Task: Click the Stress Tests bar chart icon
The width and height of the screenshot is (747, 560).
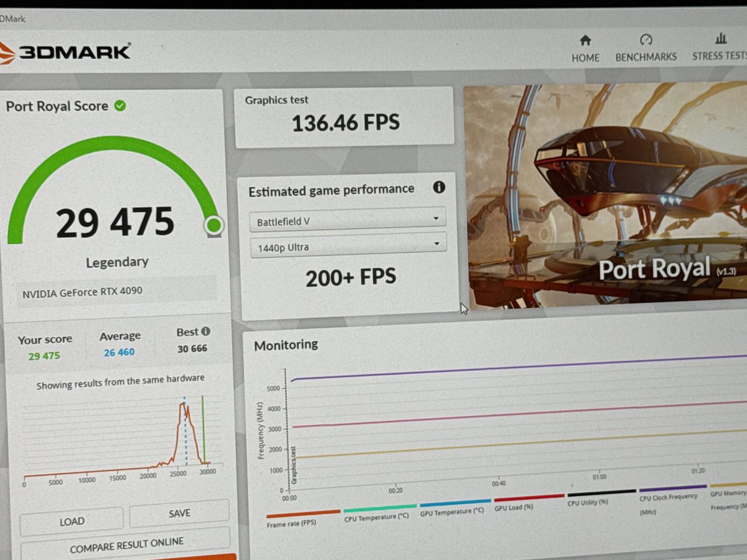Action: [x=721, y=39]
